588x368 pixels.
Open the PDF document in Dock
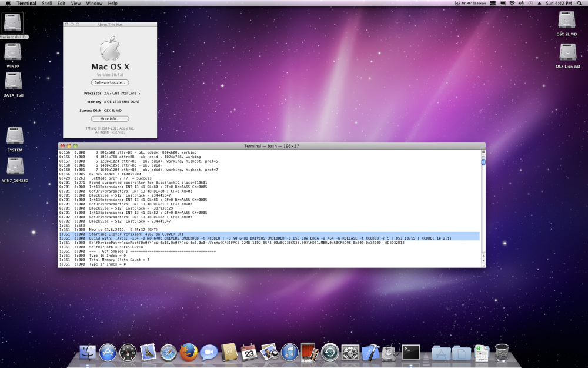coord(482,353)
